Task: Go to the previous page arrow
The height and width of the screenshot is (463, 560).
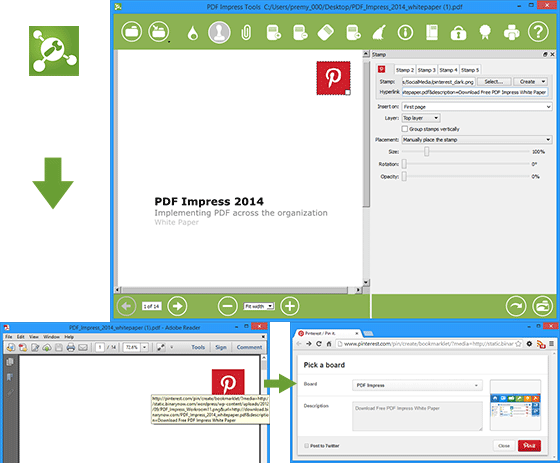Action: tap(126, 306)
